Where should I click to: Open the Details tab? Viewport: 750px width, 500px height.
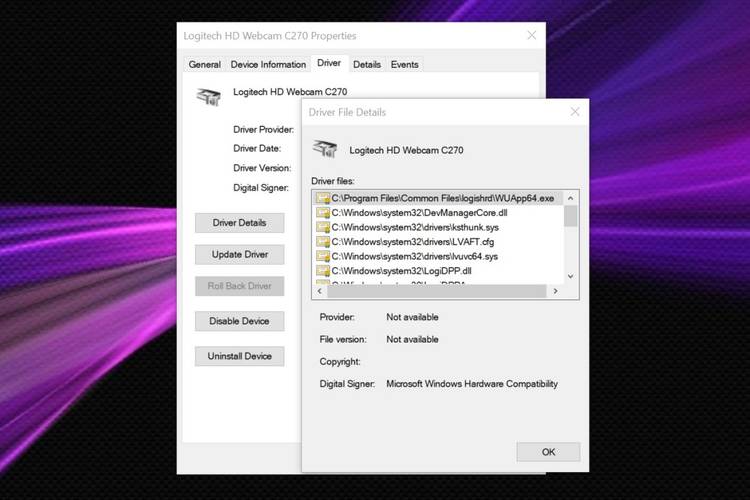367,64
